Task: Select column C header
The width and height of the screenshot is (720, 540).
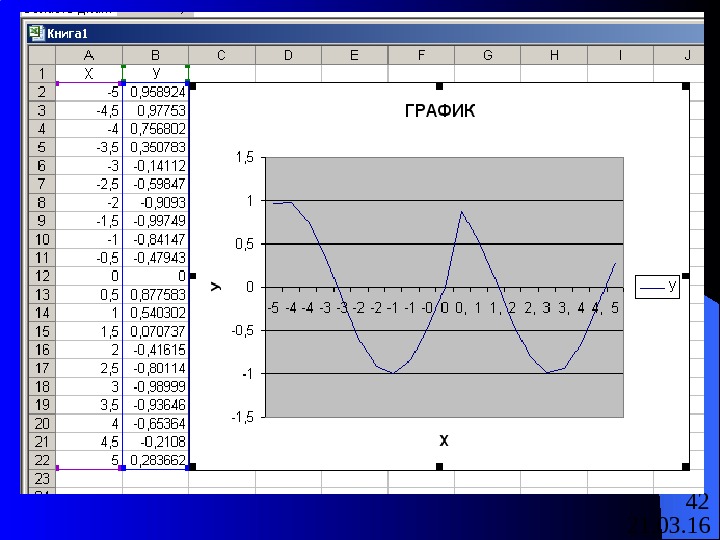Action: click(x=222, y=56)
